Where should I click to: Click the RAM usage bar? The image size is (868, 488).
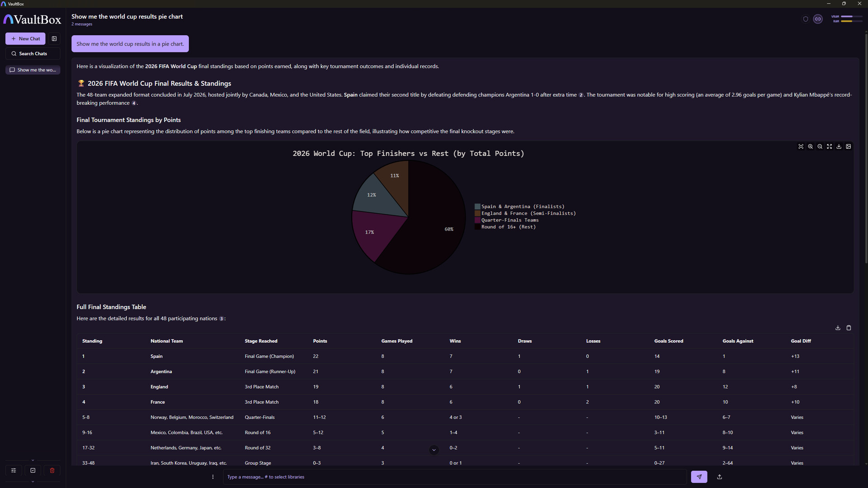tap(852, 21)
